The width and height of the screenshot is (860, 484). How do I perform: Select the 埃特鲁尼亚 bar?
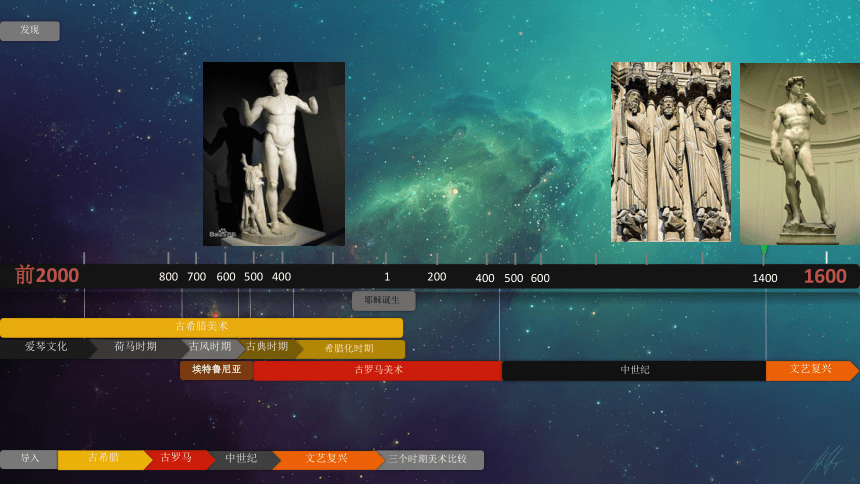click(x=217, y=370)
